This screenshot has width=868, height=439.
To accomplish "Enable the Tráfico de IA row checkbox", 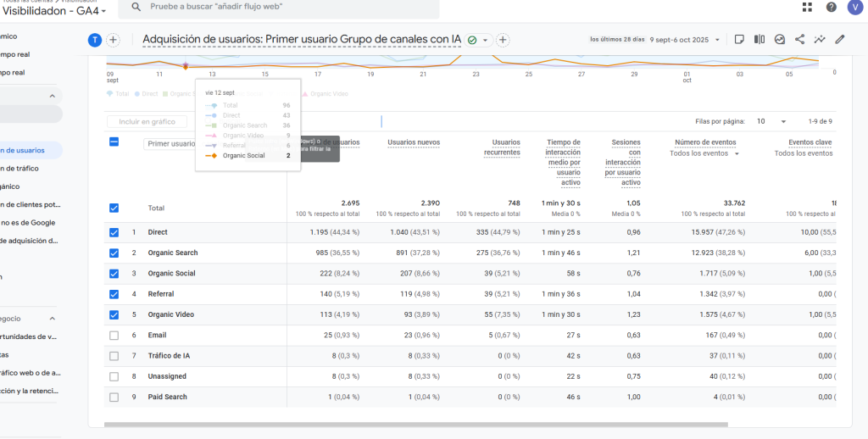I will click(x=114, y=356).
